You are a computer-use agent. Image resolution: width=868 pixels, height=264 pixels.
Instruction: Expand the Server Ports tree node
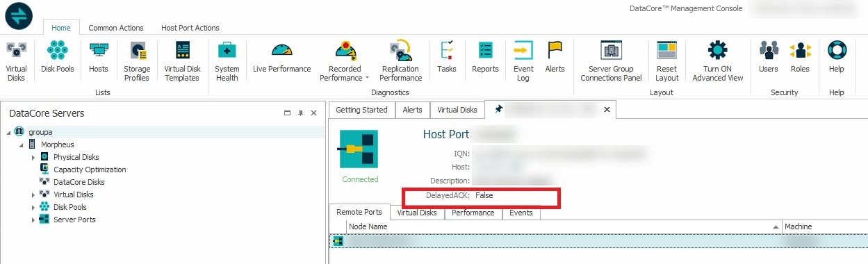coord(33,220)
